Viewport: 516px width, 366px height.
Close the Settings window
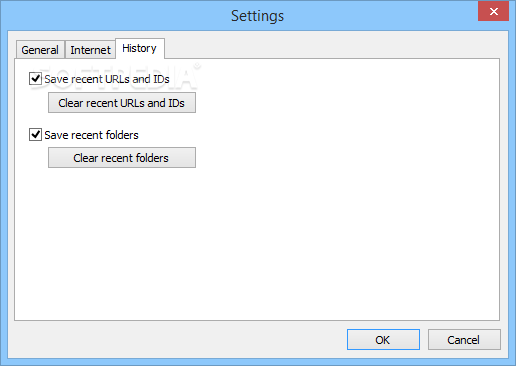click(493, 11)
